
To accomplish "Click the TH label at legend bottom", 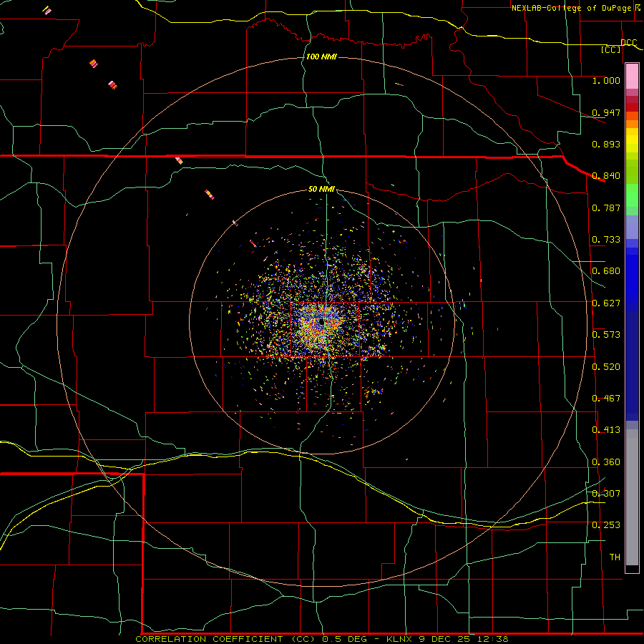I will pos(615,557).
